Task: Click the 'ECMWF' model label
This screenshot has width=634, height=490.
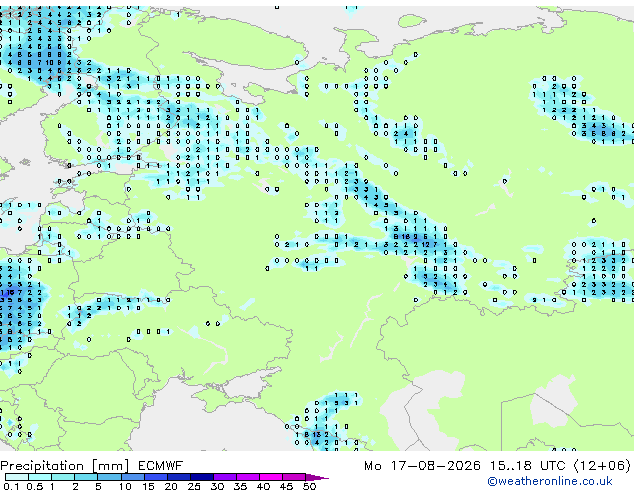Action: (161, 466)
